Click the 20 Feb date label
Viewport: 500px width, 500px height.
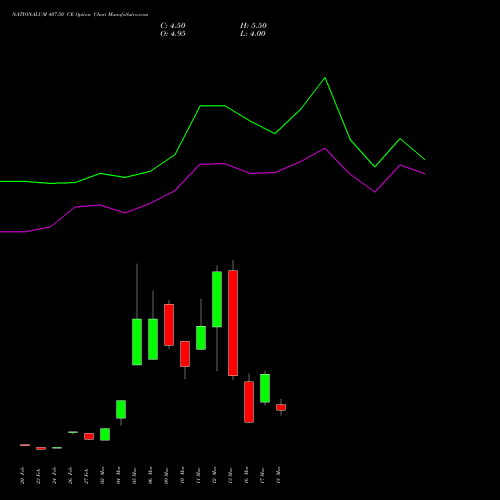coord(22,476)
